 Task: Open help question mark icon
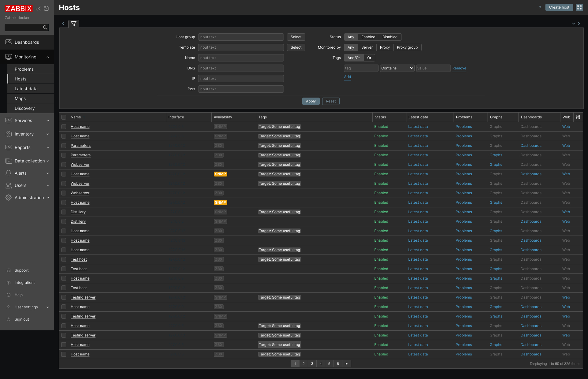pyautogui.click(x=540, y=7)
